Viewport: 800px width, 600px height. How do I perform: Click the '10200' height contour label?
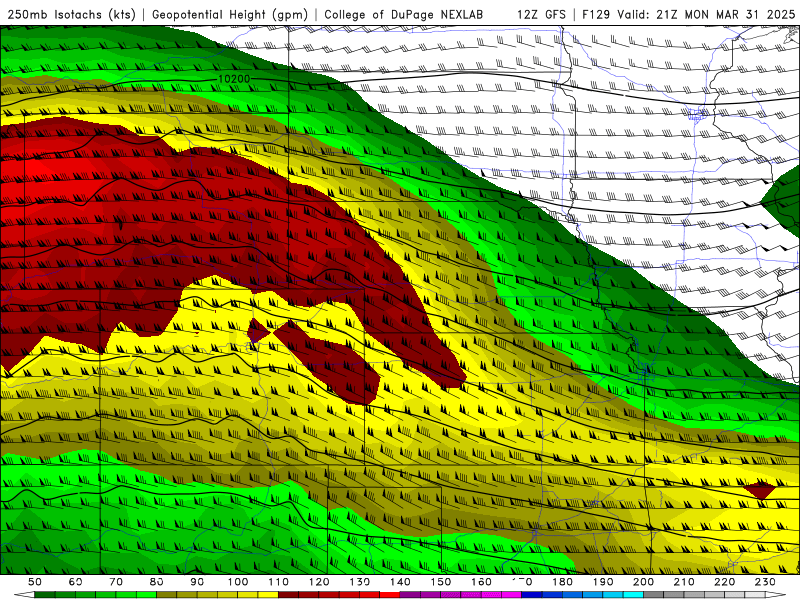(x=234, y=79)
